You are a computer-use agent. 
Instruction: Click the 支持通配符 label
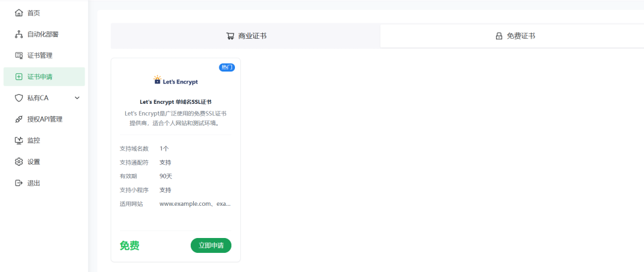pos(134,162)
